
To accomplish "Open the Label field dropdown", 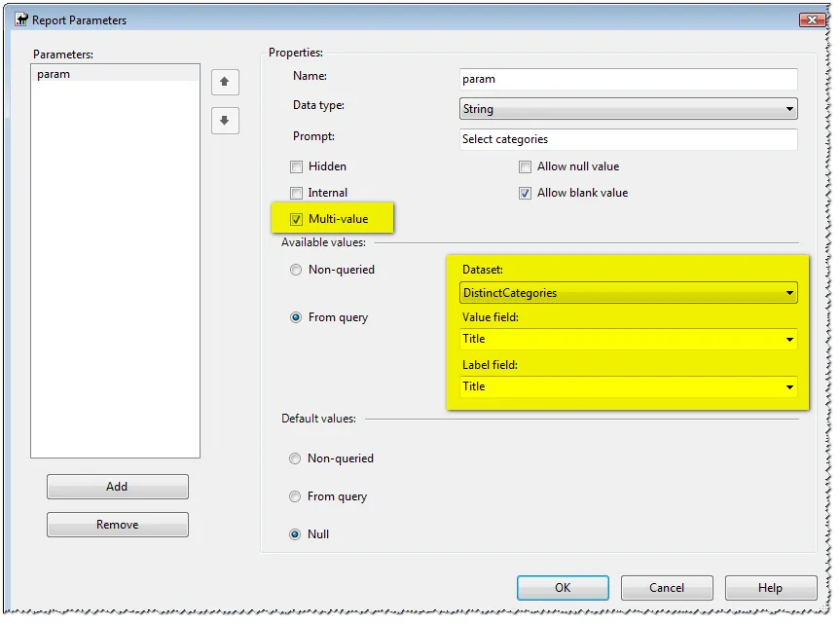I will coord(788,386).
